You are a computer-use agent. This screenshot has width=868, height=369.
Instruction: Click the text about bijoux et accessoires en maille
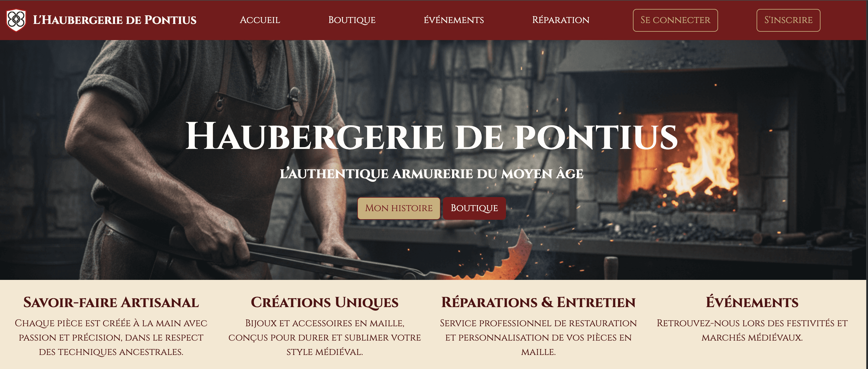[324, 337]
